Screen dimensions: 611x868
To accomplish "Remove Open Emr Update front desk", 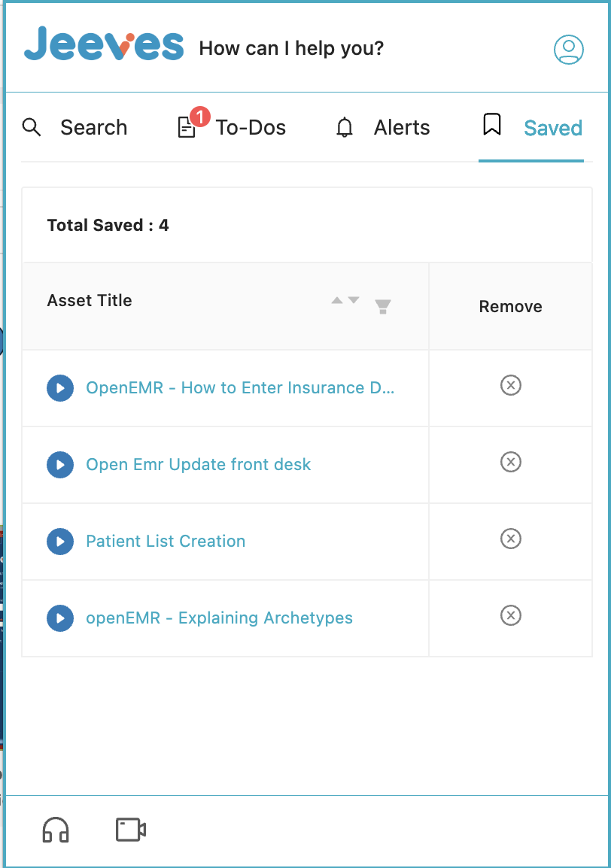I will [x=511, y=462].
